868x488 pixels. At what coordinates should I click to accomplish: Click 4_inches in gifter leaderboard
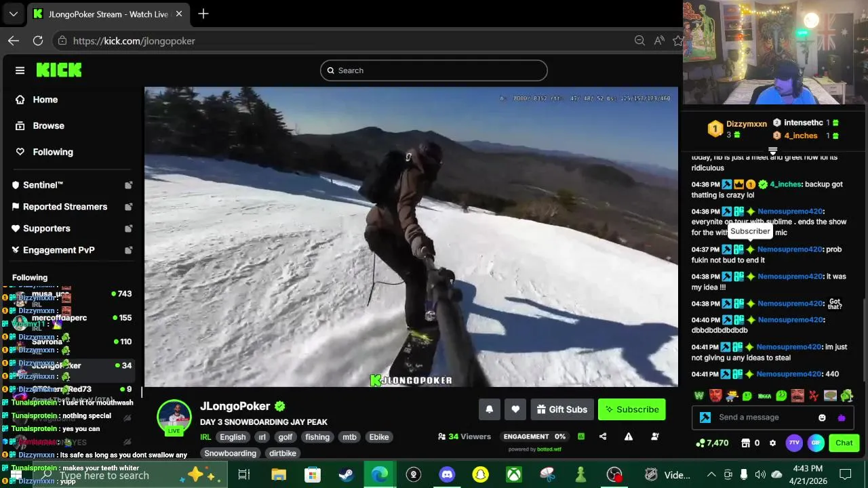point(801,136)
